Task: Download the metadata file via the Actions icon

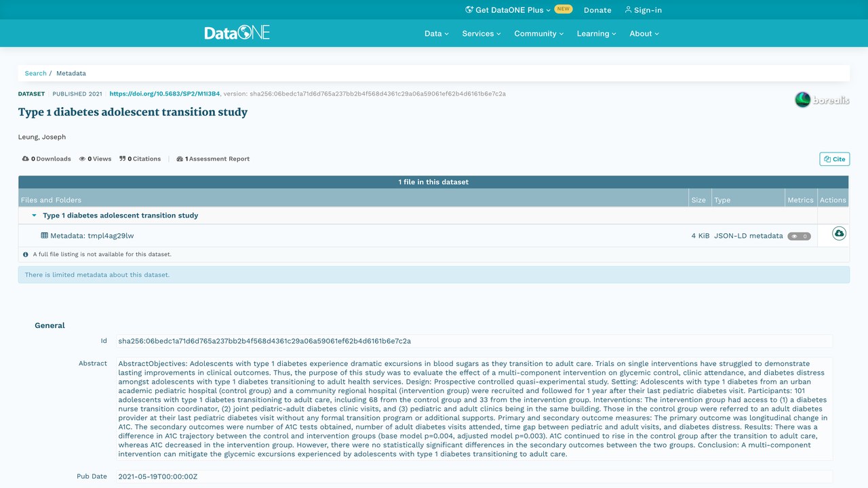Action: point(839,234)
